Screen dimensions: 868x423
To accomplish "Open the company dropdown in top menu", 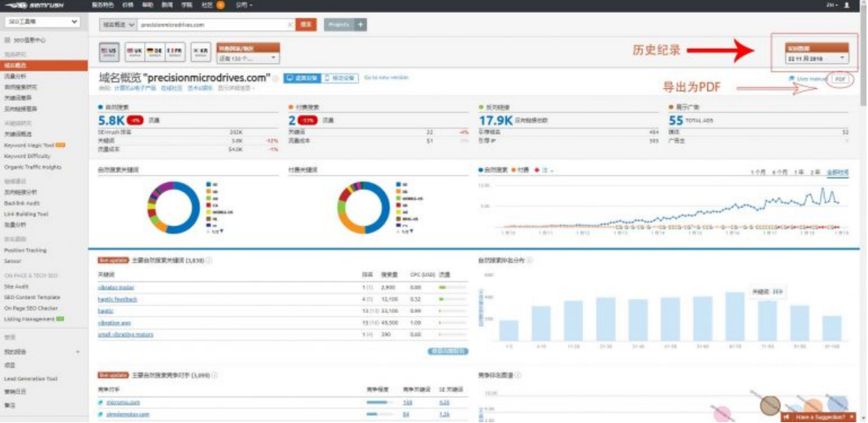I will (243, 5).
